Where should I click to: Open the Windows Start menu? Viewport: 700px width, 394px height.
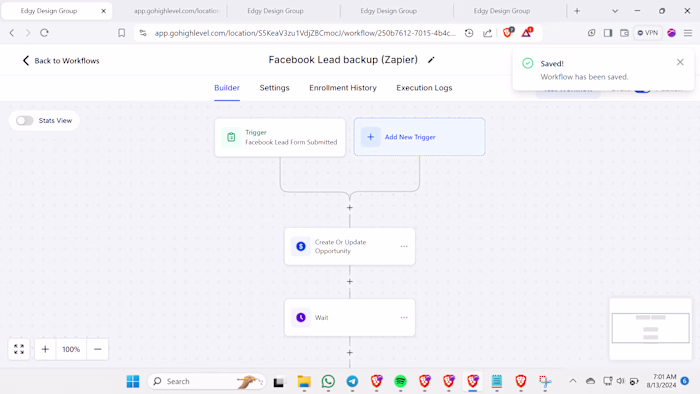coord(133,382)
